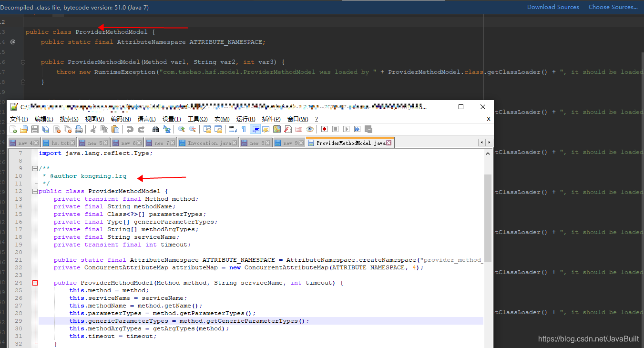Click the Print icon on the toolbar
This screenshot has width=644, height=348.
coord(79,129)
